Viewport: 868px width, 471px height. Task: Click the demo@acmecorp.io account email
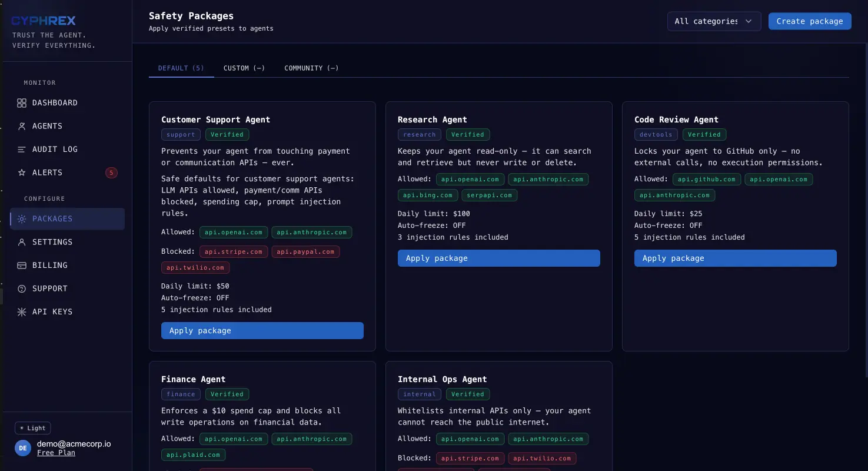pos(74,444)
